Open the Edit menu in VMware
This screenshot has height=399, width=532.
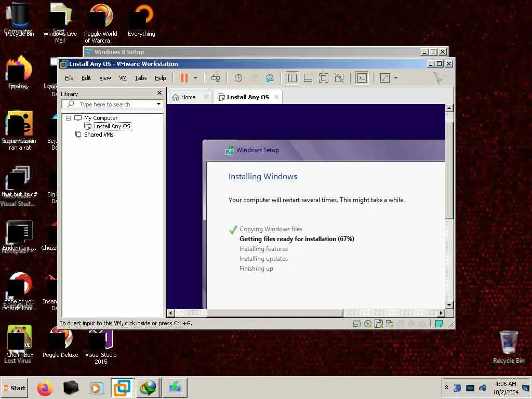(86, 78)
